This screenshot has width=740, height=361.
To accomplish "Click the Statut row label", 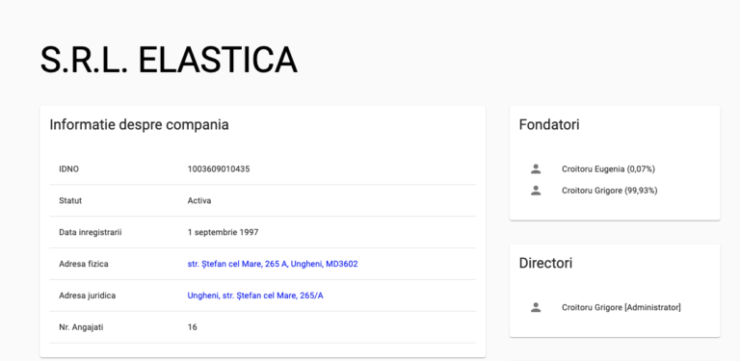I will coord(70,201).
